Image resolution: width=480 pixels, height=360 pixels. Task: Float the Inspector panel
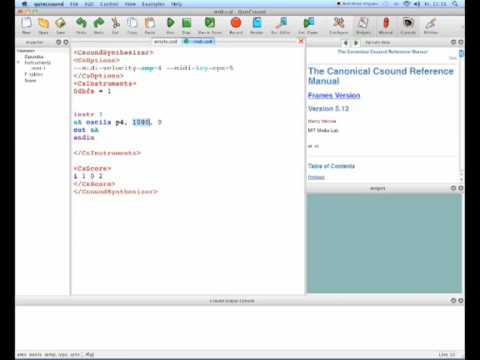click(59, 42)
